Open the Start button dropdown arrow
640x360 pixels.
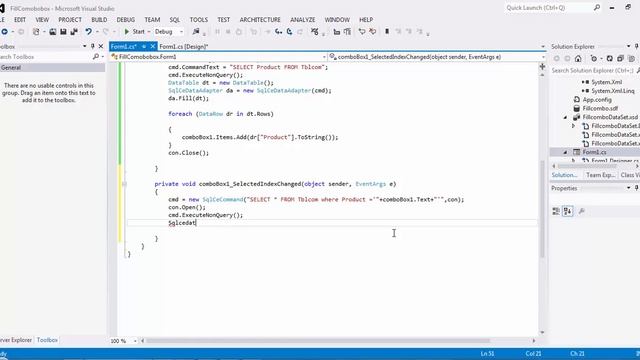[x=149, y=32]
